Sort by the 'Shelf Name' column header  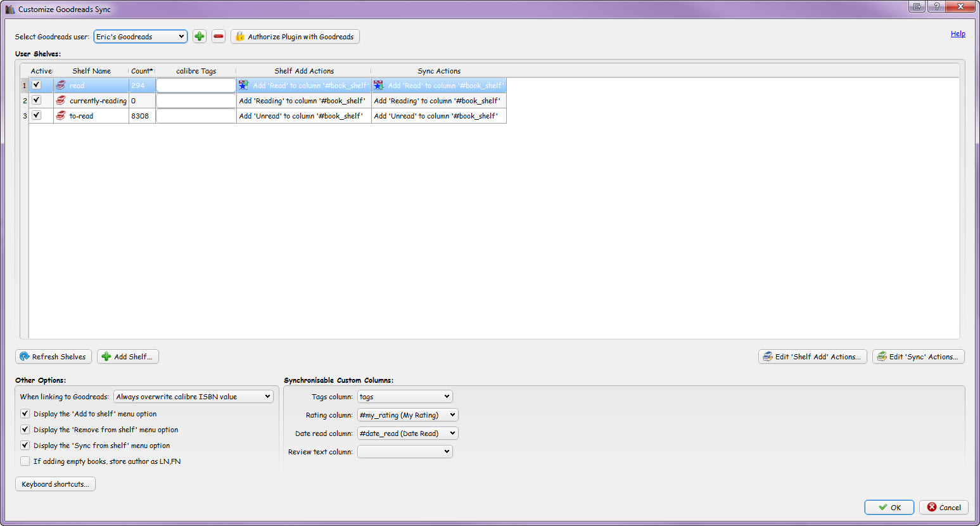pyautogui.click(x=91, y=71)
